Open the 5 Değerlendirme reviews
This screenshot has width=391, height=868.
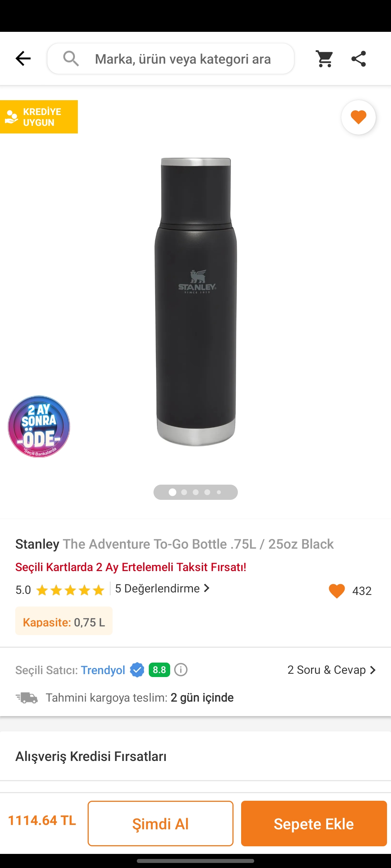162,589
